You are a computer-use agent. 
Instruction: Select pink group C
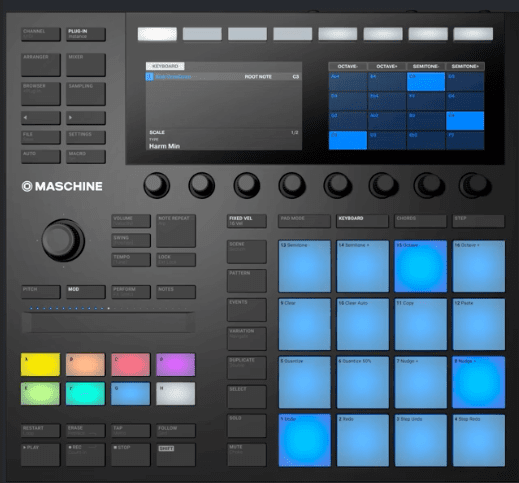point(131,364)
